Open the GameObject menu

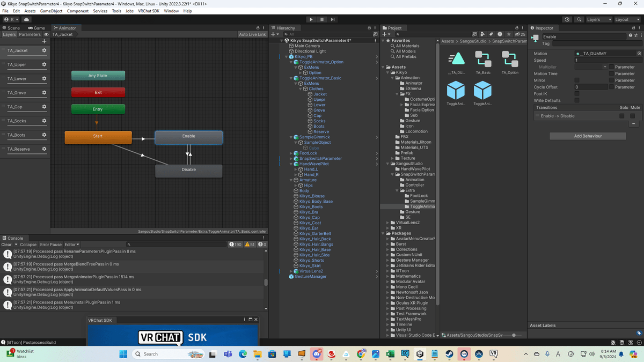51,10
